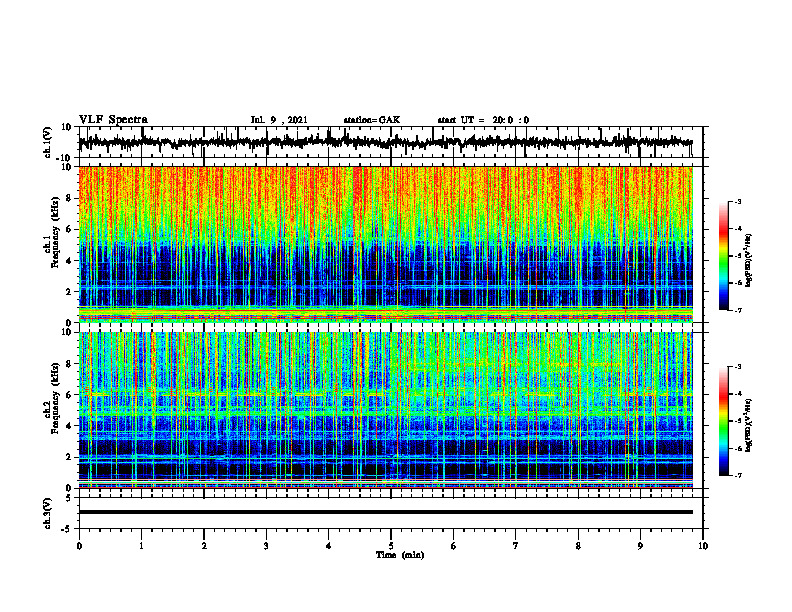Click the "-3" tick on upper color bar
Viewport: 792px width, 612px height.
tap(737, 202)
